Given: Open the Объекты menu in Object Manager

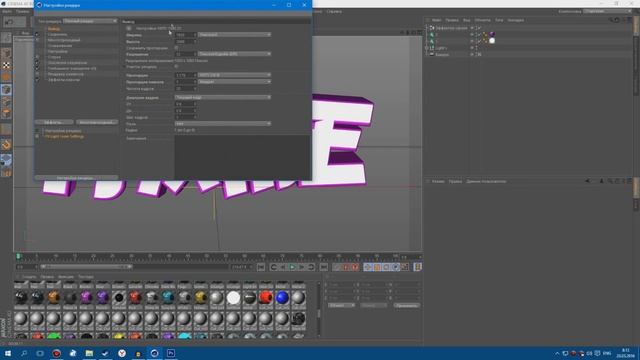Looking at the screenshot, I should (x=482, y=20).
